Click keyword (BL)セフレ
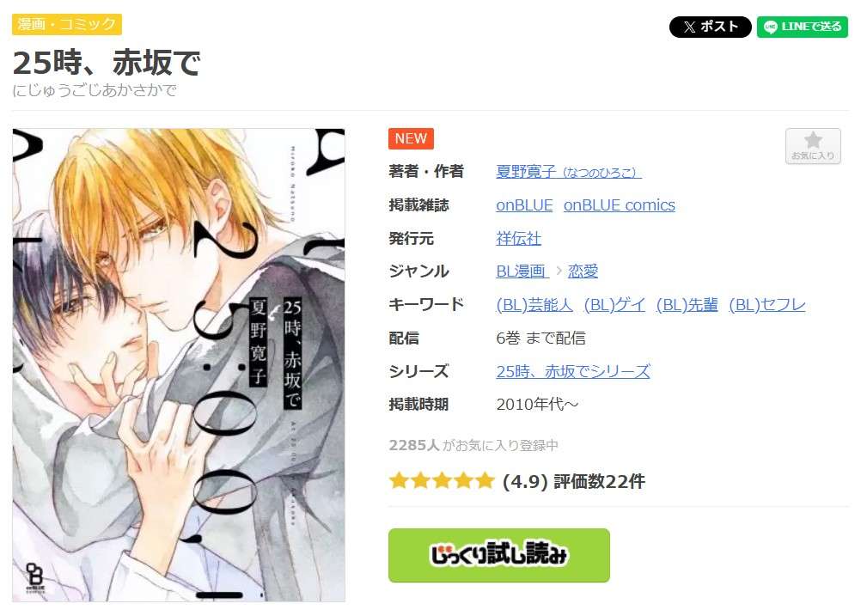 pyautogui.click(x=767, y=305)
